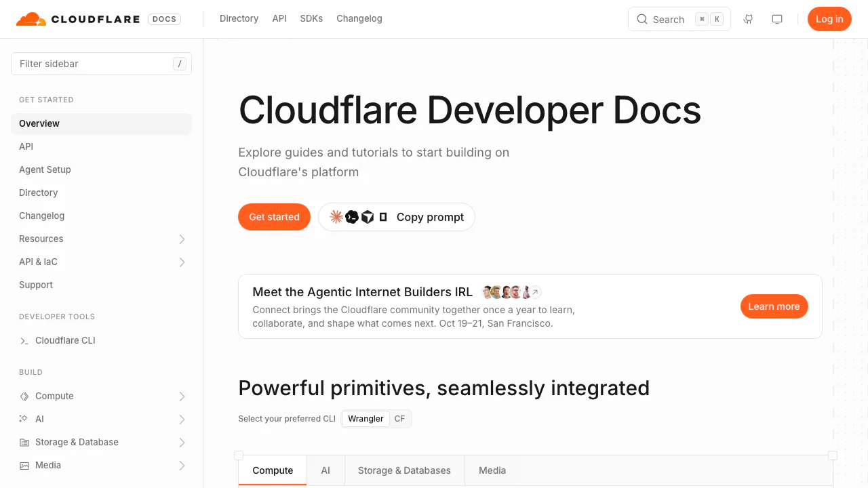Screen dimensions: 868x488
Task: Click the orange starburst icon in Copy prompt
Action: pos(336,217)
